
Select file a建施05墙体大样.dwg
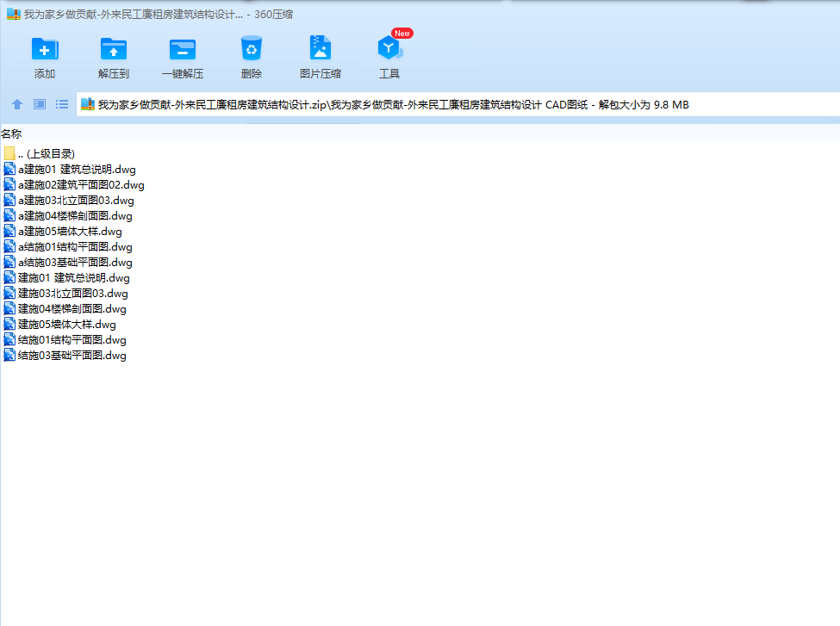coord(70,232)
